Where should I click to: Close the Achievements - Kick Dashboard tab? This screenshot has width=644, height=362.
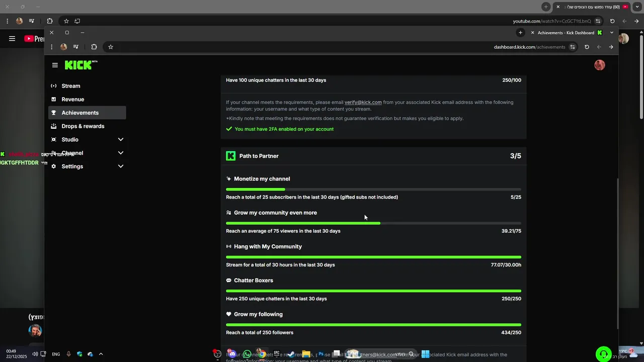[x=532, y=33]
